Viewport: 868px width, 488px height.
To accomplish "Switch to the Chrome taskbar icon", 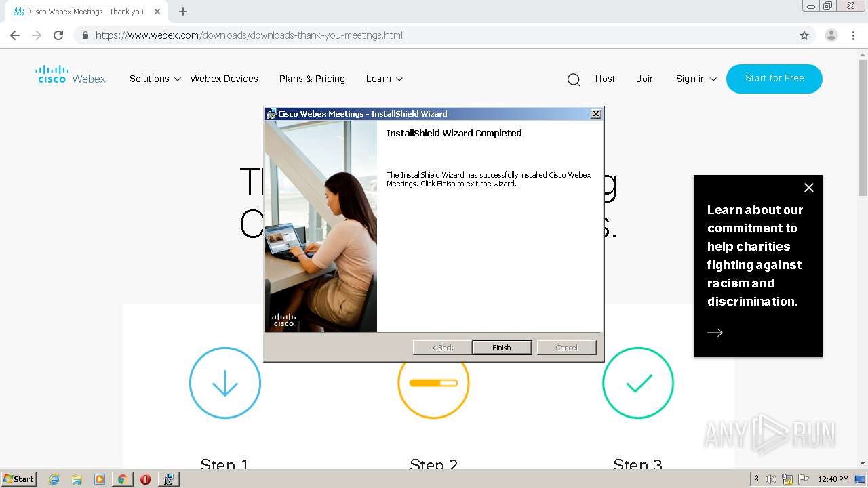I will 122,479.
